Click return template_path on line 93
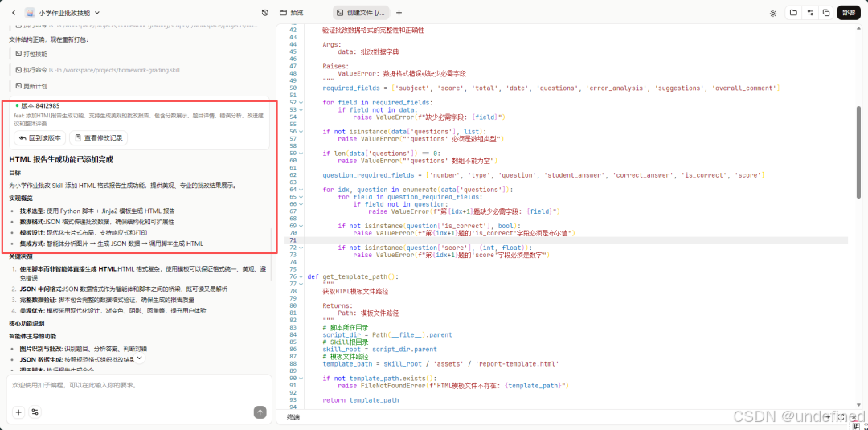This screenshot has width=868, height=430. pyautogui.click(x=361, y=399)
